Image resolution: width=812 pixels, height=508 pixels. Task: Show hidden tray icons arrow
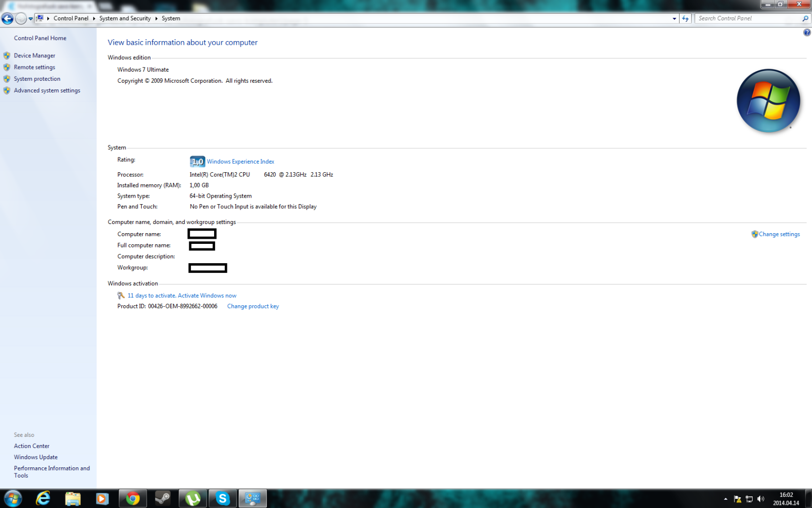click(726, 499)
